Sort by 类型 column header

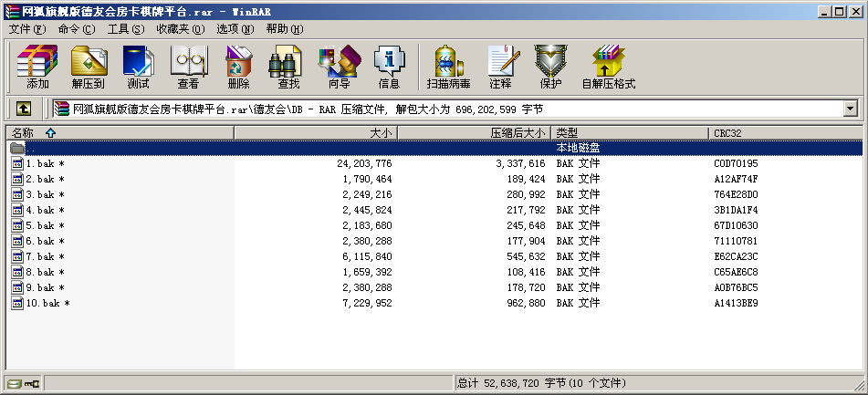630,133
